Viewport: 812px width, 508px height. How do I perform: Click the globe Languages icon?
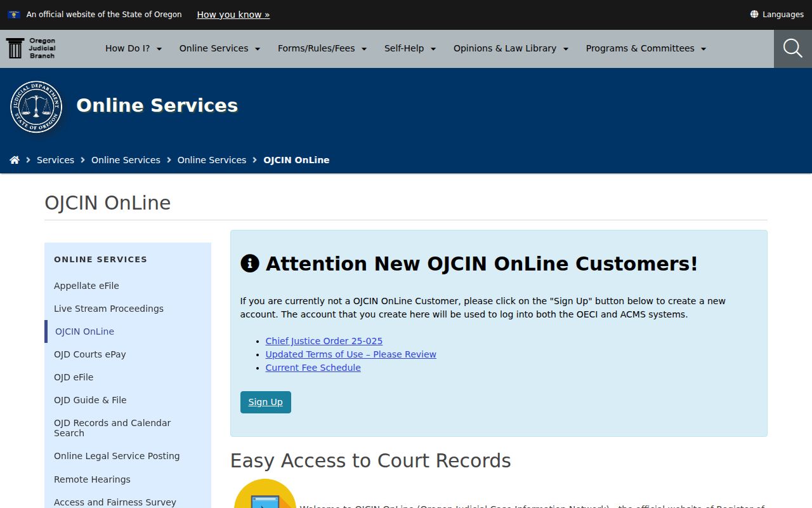(x=754, y=14)
